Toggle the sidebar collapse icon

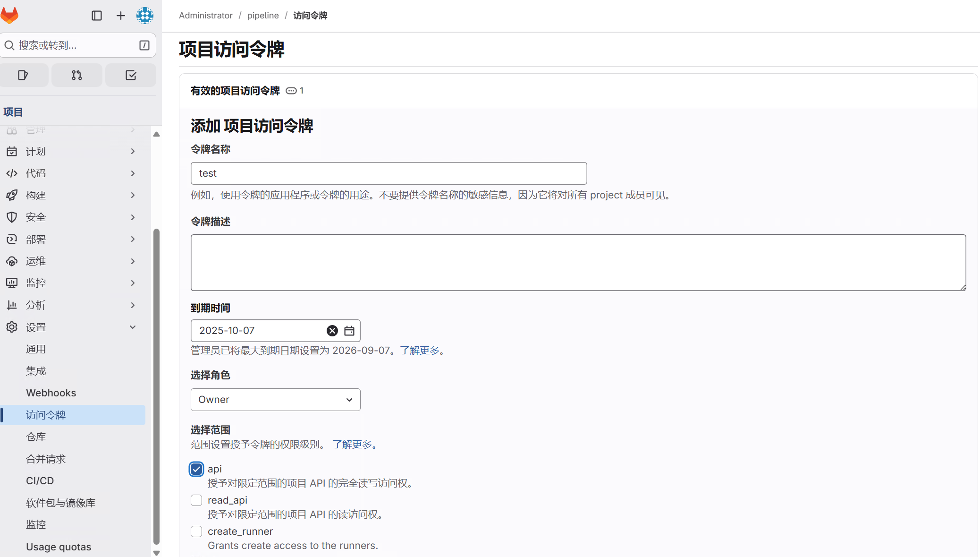coord(97,16)
